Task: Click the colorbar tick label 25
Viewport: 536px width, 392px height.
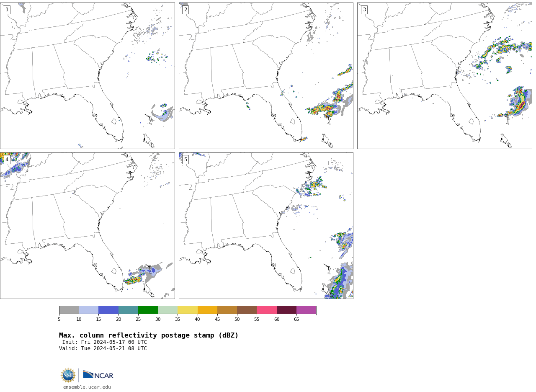Action: coord(138,320)
